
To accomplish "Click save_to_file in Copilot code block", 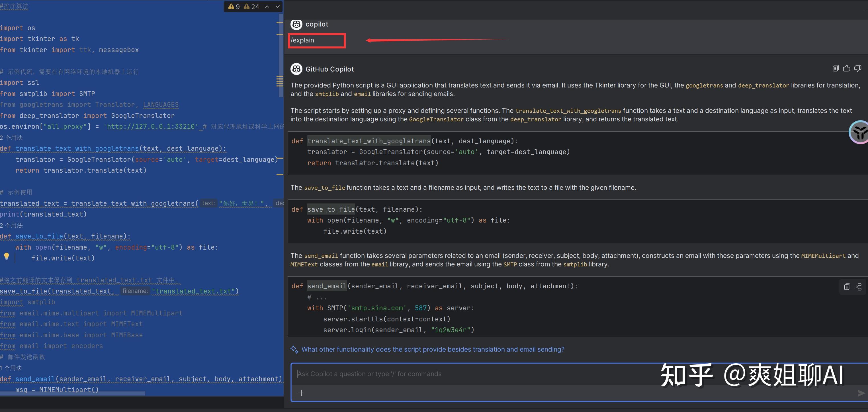I will click(x=331, y=210).
